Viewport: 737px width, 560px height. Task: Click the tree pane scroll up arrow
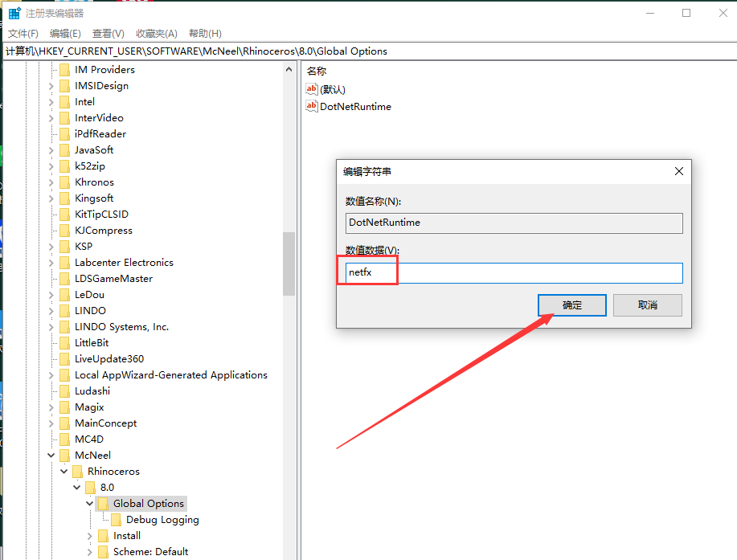[289, 70]
